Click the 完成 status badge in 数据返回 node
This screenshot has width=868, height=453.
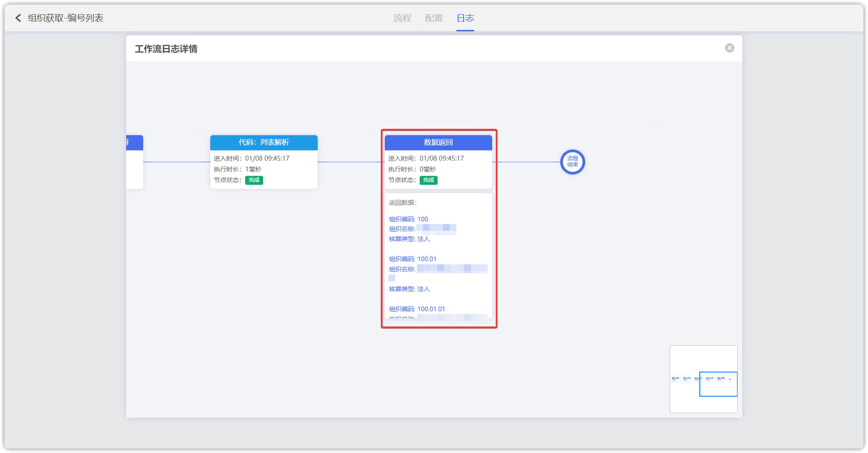pyautogui.click(x=429, y=180)
